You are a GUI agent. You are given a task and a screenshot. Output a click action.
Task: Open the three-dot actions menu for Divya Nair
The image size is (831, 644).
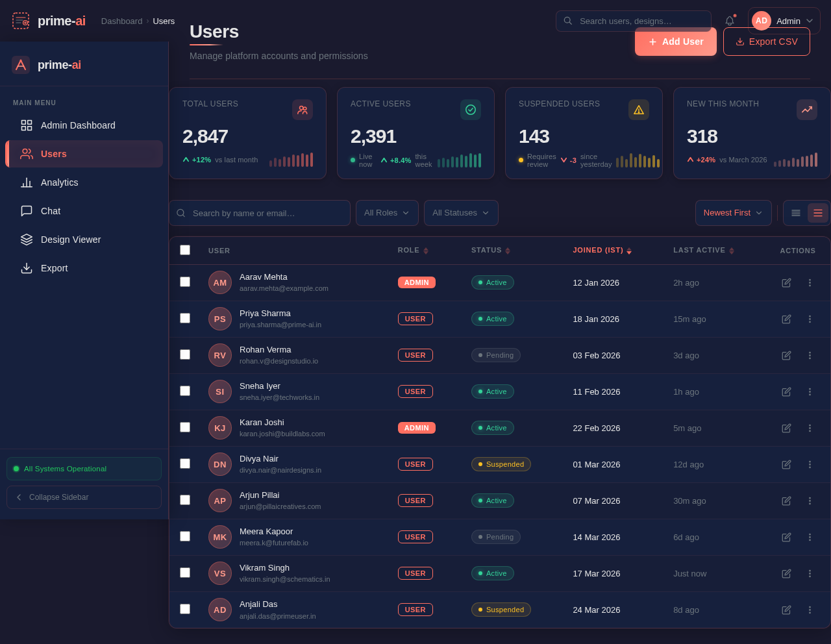[809, 464]
